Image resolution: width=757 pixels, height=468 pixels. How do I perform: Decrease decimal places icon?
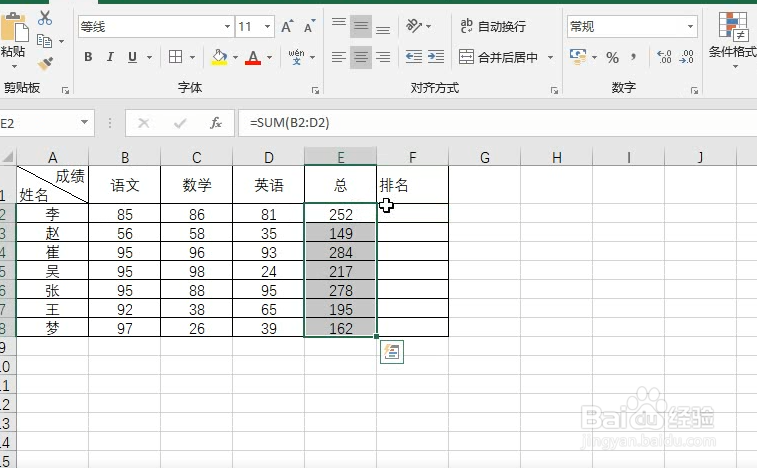coord(686,57)
